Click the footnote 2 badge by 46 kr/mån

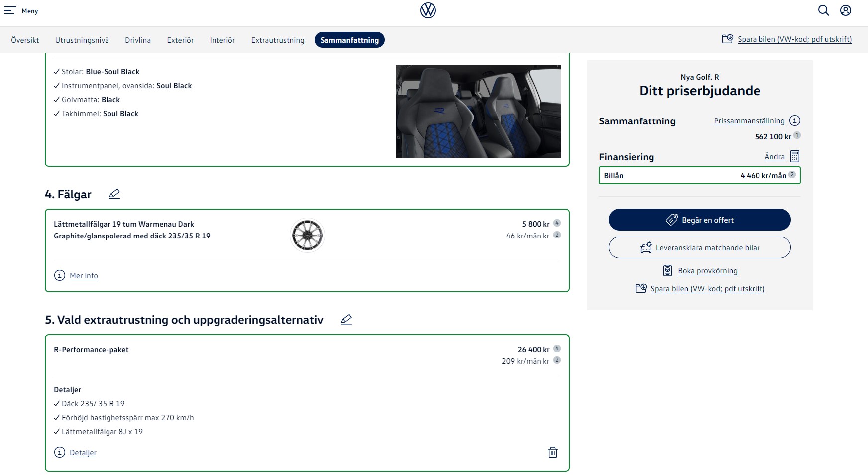point(557,235)
